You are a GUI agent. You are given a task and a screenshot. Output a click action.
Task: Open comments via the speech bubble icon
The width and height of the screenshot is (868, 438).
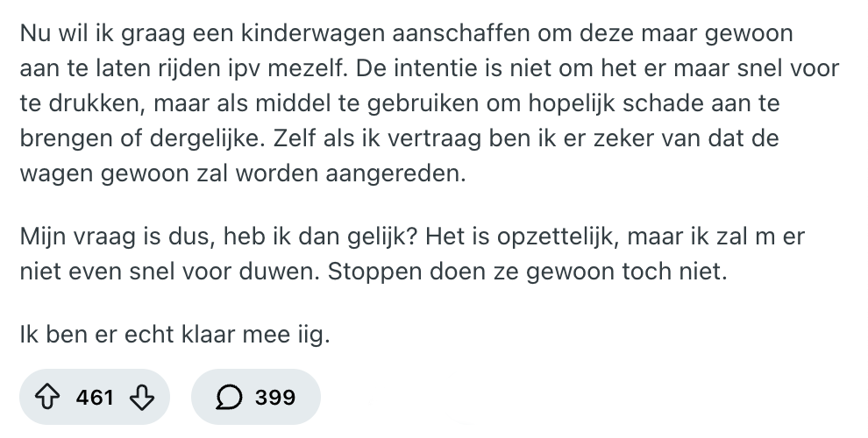pos(231,398)
